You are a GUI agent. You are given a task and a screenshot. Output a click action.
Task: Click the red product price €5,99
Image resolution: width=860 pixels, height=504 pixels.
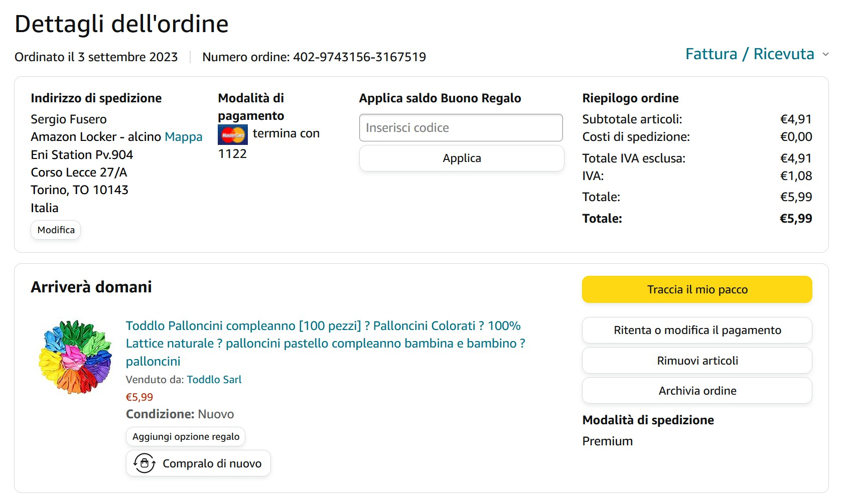point(139,397)
